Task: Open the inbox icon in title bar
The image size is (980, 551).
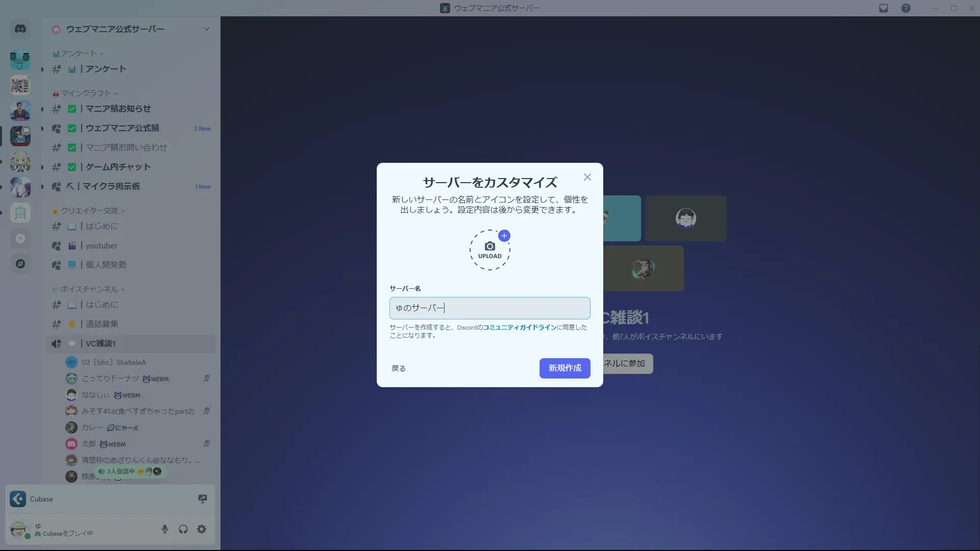Action: [884, 8]
